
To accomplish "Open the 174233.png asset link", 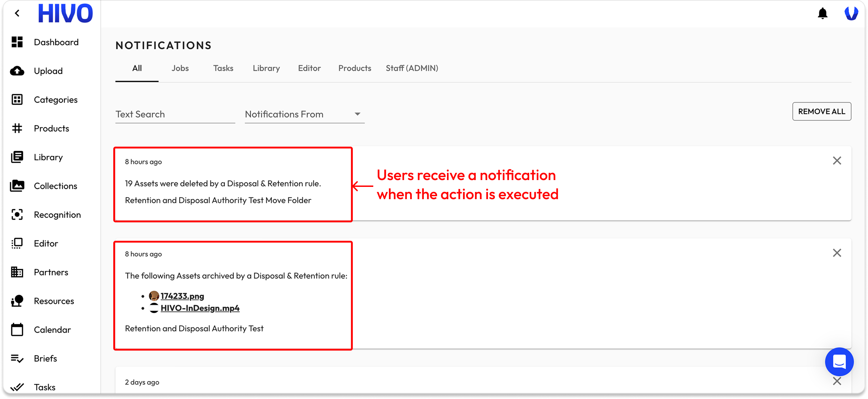I will (x=182, y=296).
